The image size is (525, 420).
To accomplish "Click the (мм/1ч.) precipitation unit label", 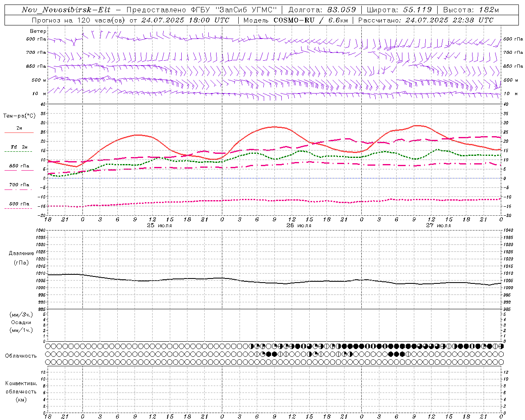I will [x=21, y=330].
